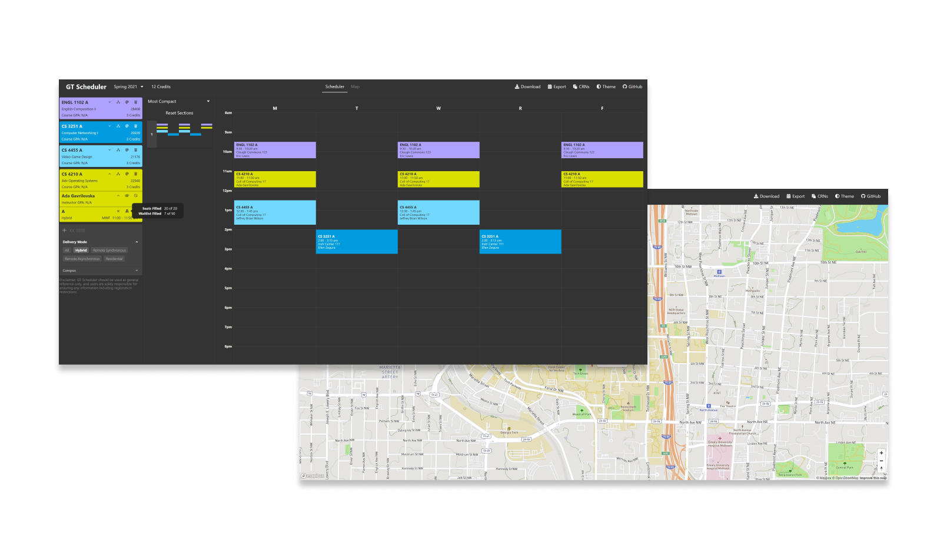This screenshot has width=947, height=560.
Task: Expand ENGL 1102 A course details
Action: pyautogui.click(x=109, y=102)
